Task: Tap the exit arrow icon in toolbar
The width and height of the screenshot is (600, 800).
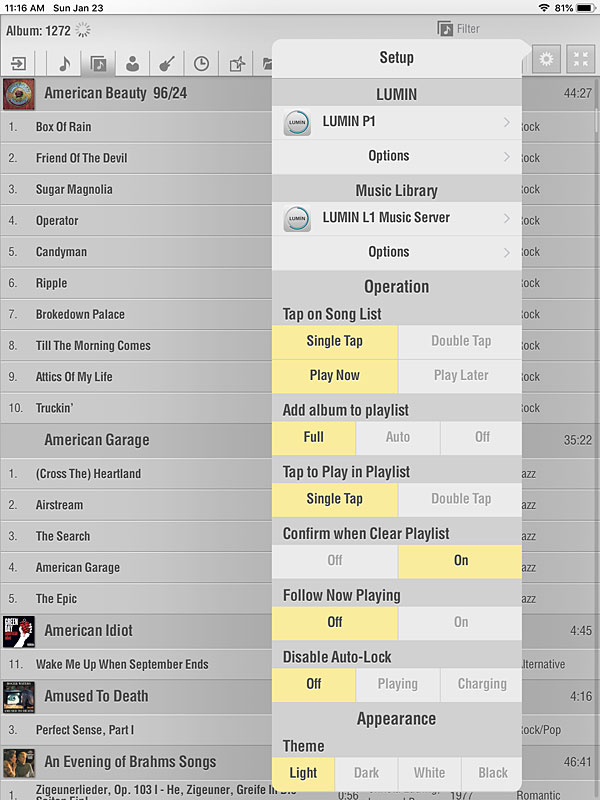Action: click(19, 63)
